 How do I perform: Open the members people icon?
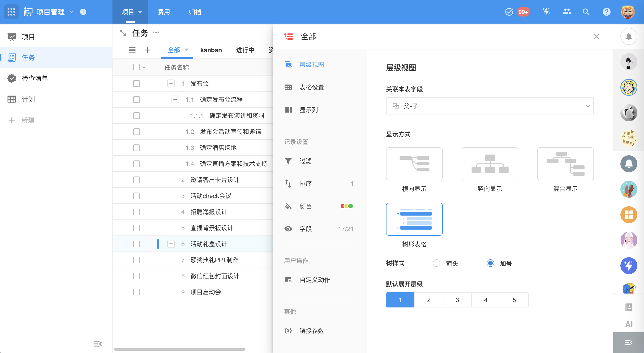coord(567,12)
